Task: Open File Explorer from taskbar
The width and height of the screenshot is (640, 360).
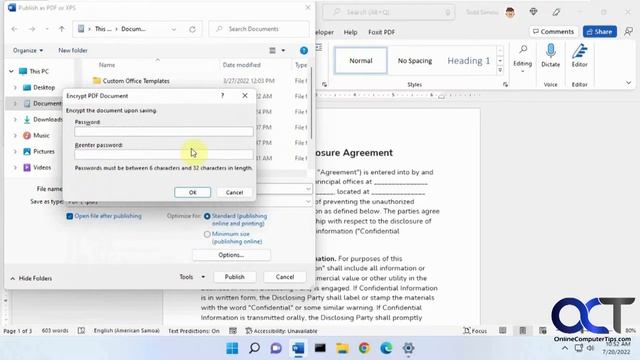Action: [x=342, y=348]
